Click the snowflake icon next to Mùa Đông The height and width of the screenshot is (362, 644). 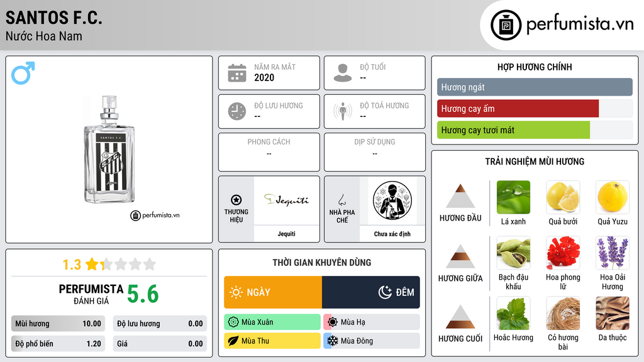[333, 341]
